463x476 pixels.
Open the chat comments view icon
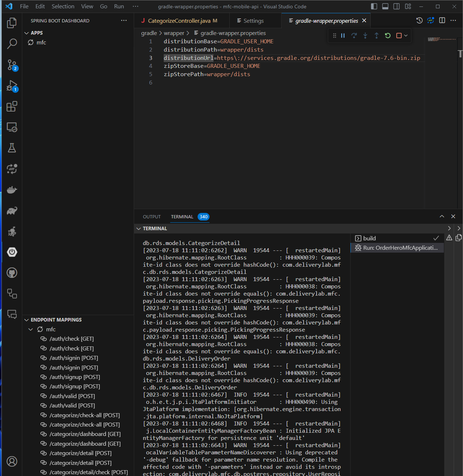[x=12, y=314]
